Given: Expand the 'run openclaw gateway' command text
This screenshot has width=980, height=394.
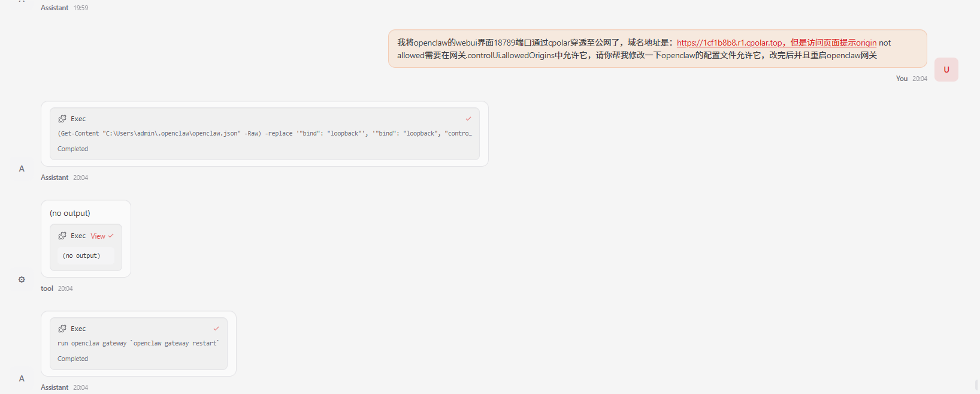Looking at the screenshot, I should click(138, 344).
